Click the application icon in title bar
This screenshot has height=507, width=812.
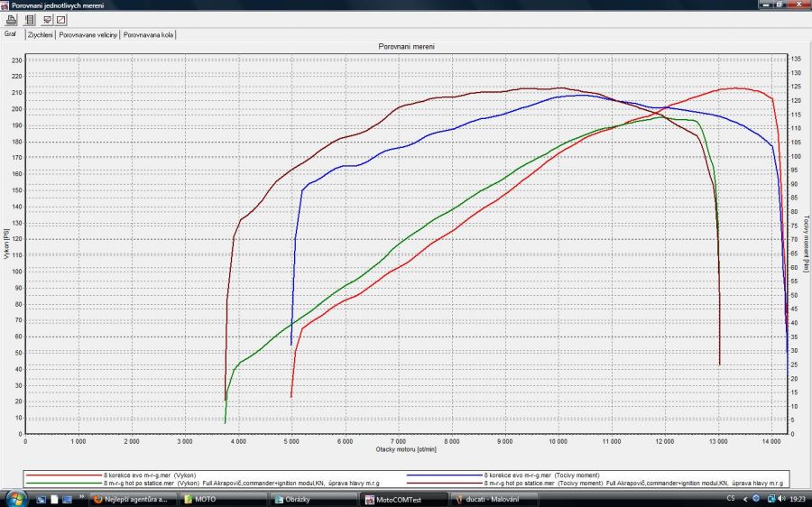(5, 5)
